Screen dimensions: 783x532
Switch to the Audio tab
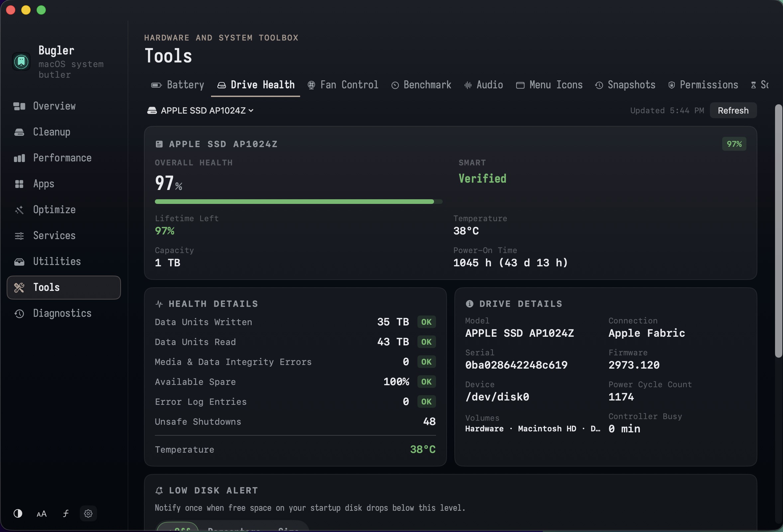(484, 85)
